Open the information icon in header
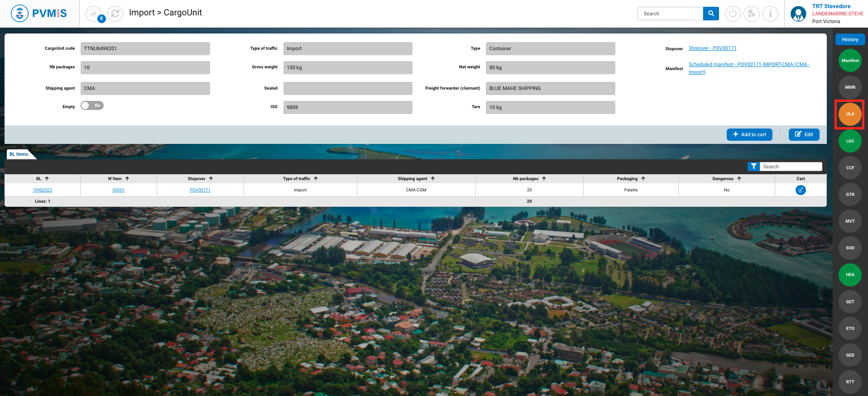The width and height of the screenshot is (868, 396). pyautogui.click(x=770, y=14)
